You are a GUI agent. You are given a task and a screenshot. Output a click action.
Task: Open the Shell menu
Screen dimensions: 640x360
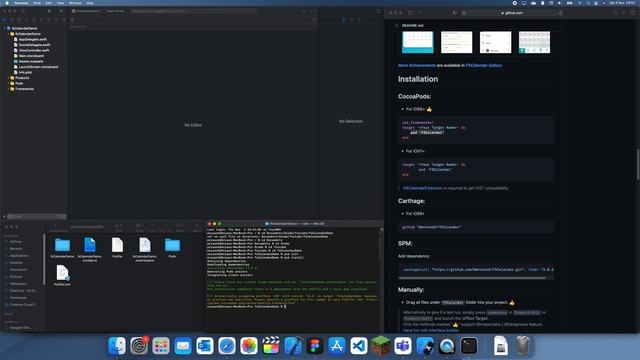coord(37,3)
